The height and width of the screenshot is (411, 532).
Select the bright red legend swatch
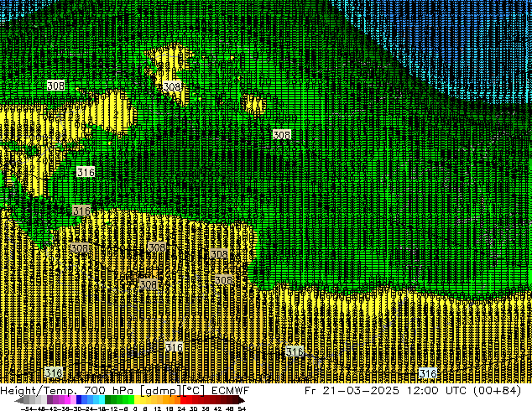tap(183, 400)
